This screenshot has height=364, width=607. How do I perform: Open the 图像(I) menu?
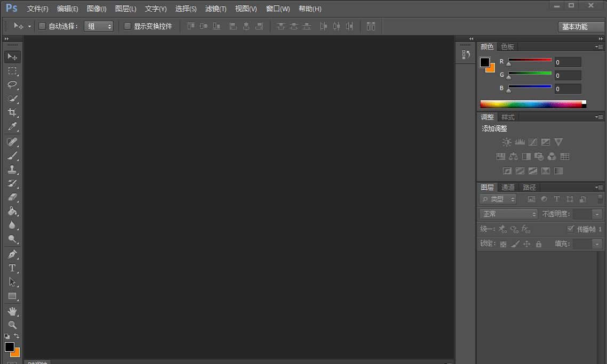(97, 9)
